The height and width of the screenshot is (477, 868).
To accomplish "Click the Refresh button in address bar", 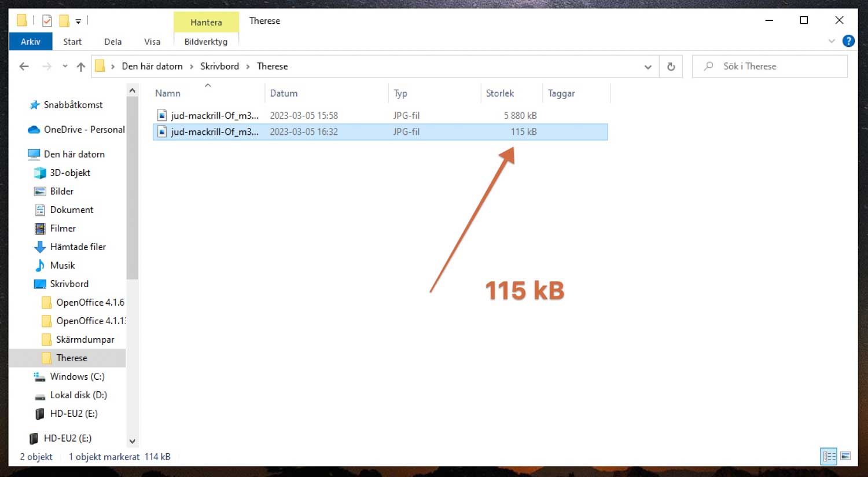I will coord(671,67).
